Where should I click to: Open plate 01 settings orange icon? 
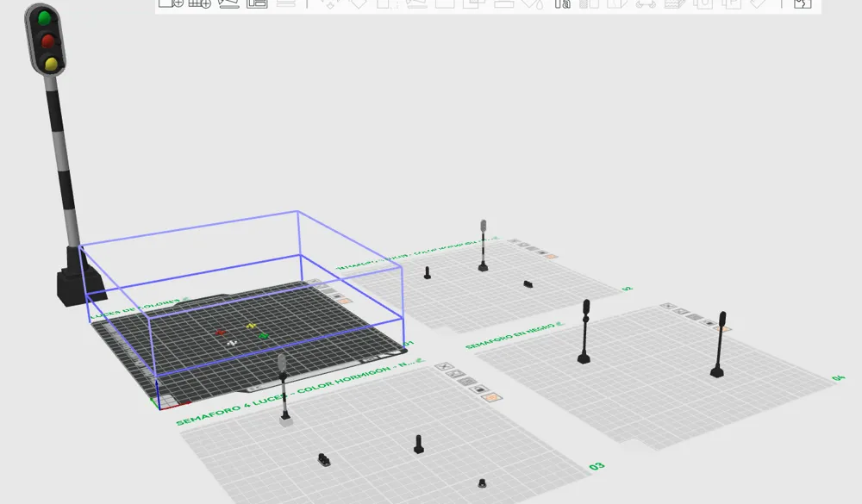coord(344,301)
